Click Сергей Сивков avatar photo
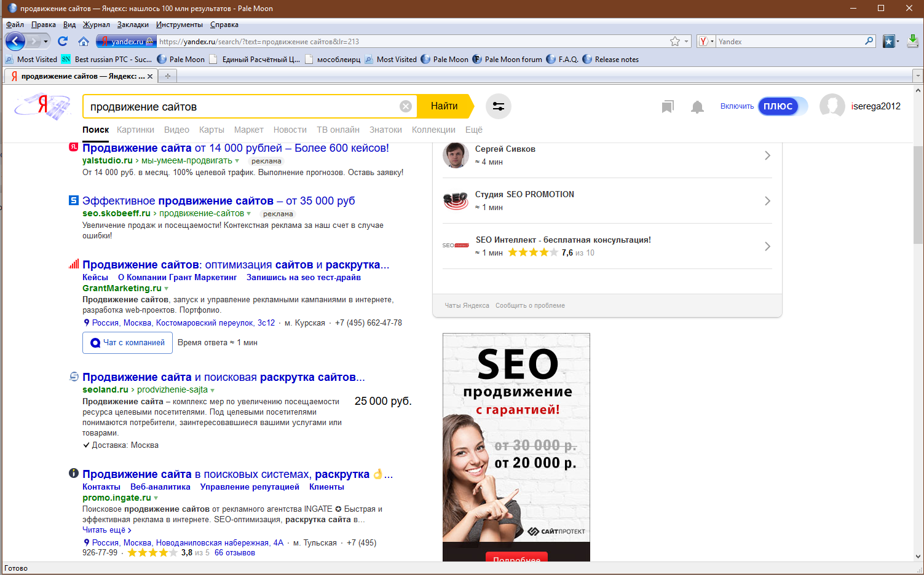The width and height of the screenshot is (924, 575). coord(456,155)
